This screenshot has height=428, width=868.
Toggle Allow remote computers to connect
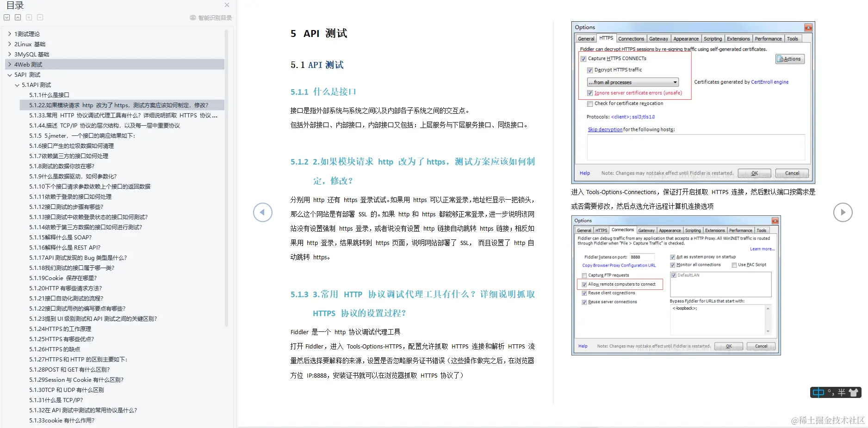[584, 284]
